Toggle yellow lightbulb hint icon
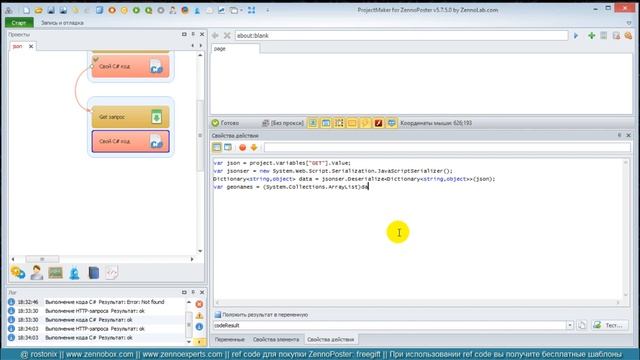The width and height of the screenshot is (640, 360). click(365, 123)
